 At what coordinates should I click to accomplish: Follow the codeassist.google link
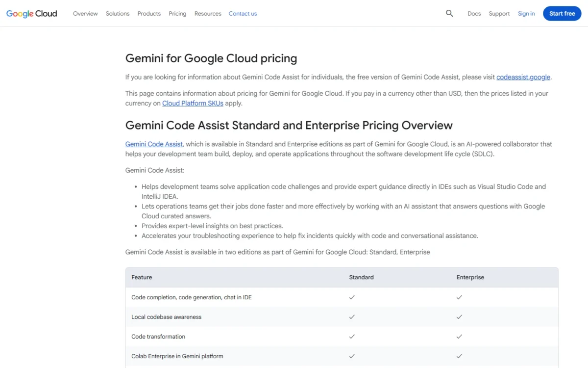tap(523, 77)
